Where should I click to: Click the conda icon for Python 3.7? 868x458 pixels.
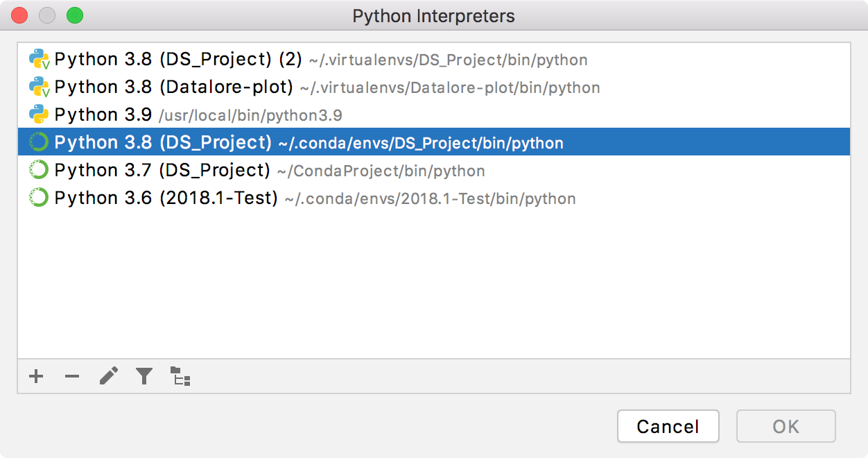(x=39, y=171)
